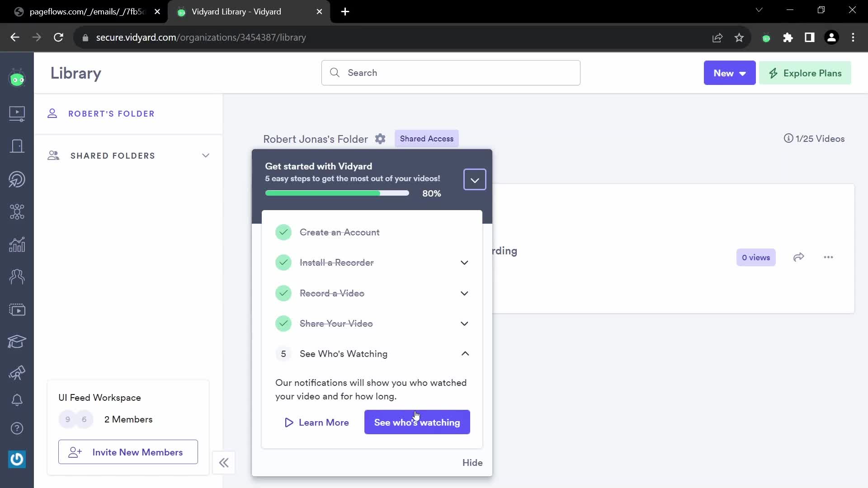Expand the Share Your Video step
Image resolution: width=868 pixels, height=488 pixels.
464,324
